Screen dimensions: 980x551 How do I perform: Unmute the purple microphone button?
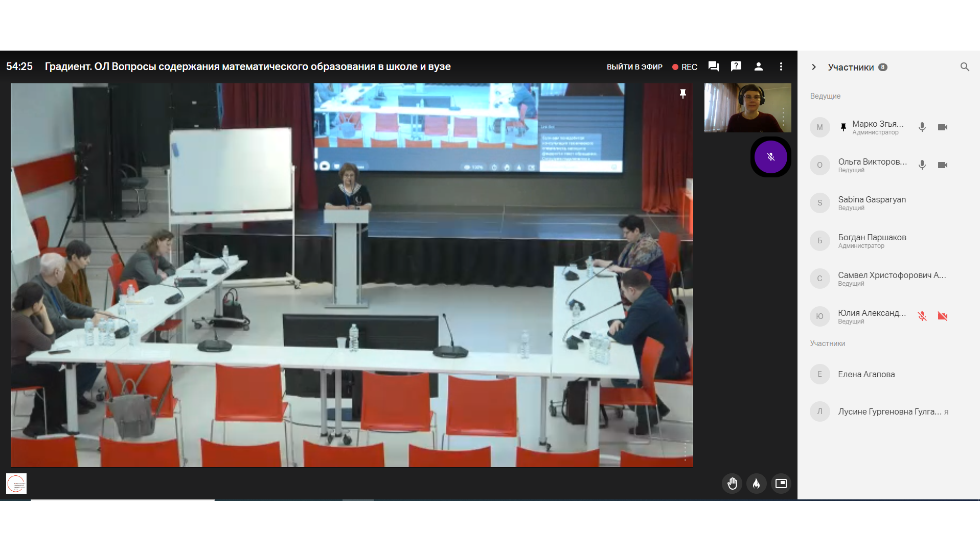(770, 157)
